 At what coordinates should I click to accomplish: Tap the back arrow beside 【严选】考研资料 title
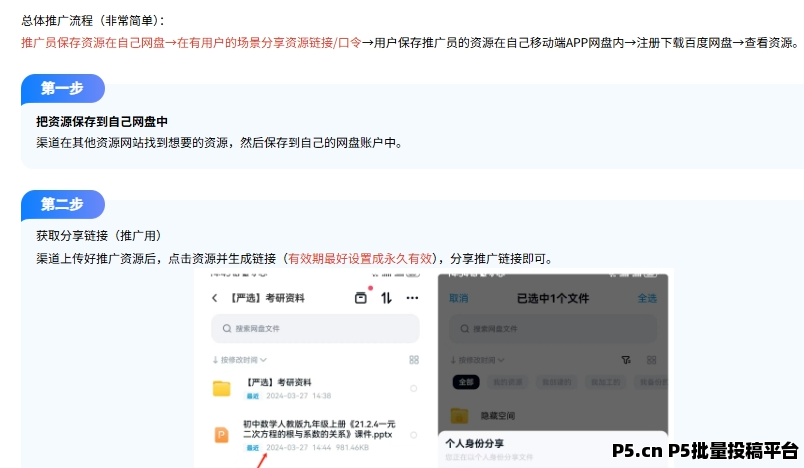coord(214,298)
